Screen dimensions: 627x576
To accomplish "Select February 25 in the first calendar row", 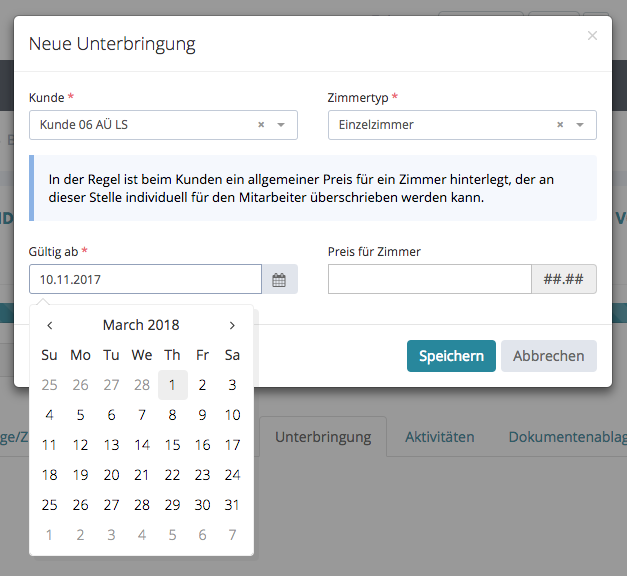I will click(x=50, y=385).
